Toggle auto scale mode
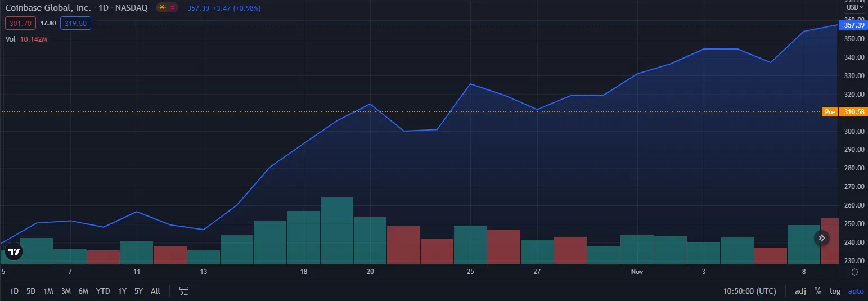This screenshot has height=301, width=868. coord(856,291)
